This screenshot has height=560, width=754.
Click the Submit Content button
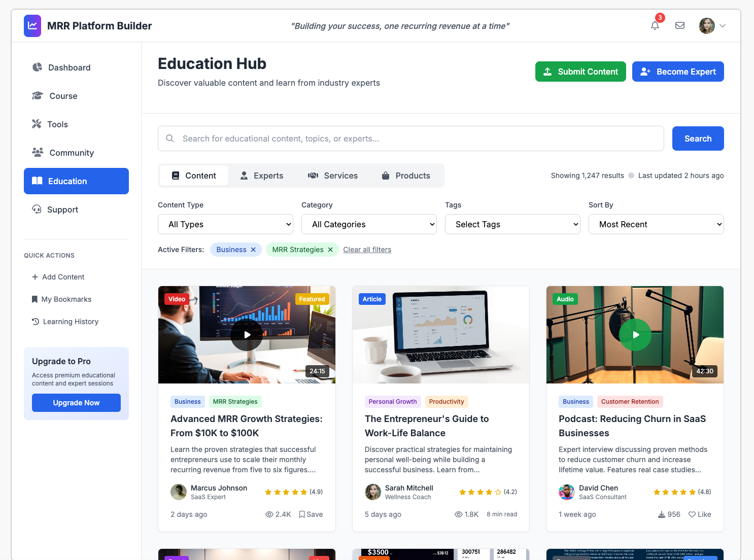pyautogui.click(x=580, y=72)
